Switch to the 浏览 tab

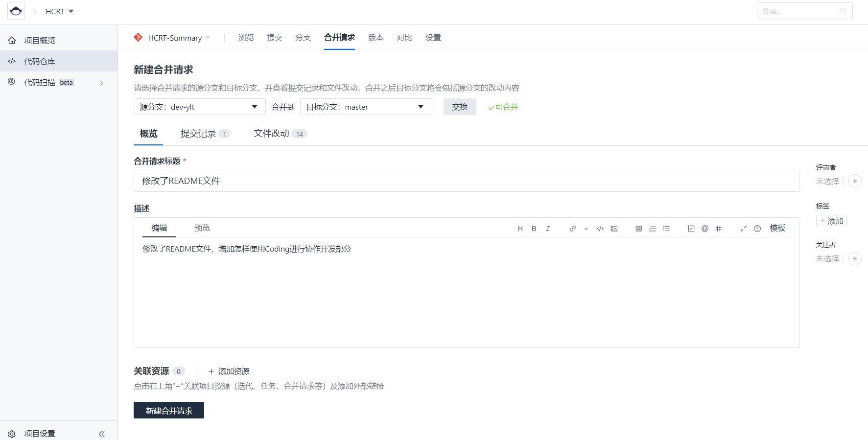tap(246, 38)
